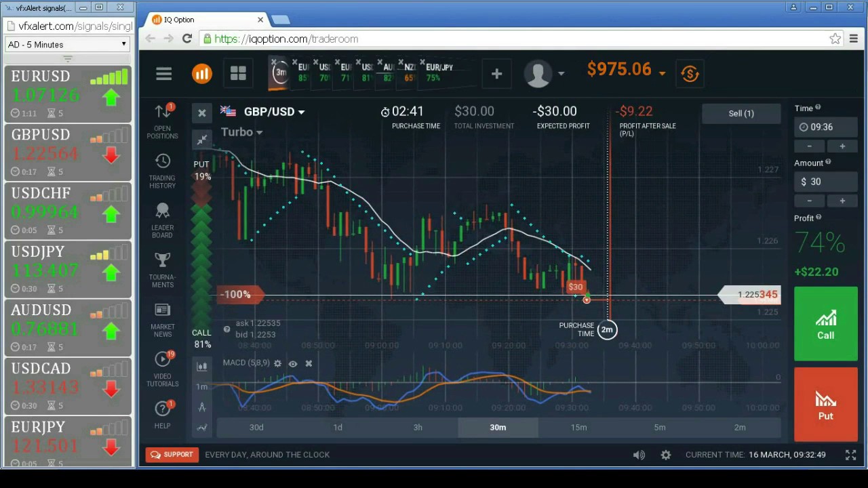This screenshot has width=868, height=488.
Task: Expand the $975.06 balance dropdown
Action: pos(662,73)
